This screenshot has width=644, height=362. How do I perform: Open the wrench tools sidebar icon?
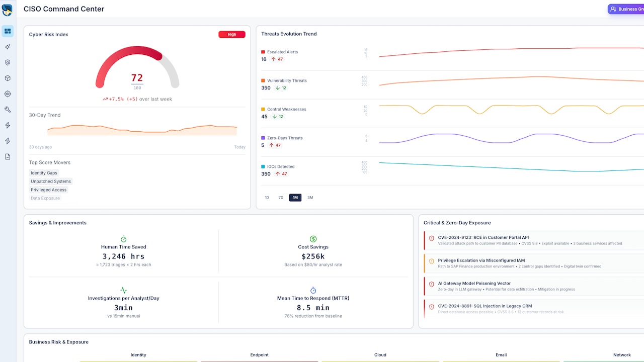[8, 109]
